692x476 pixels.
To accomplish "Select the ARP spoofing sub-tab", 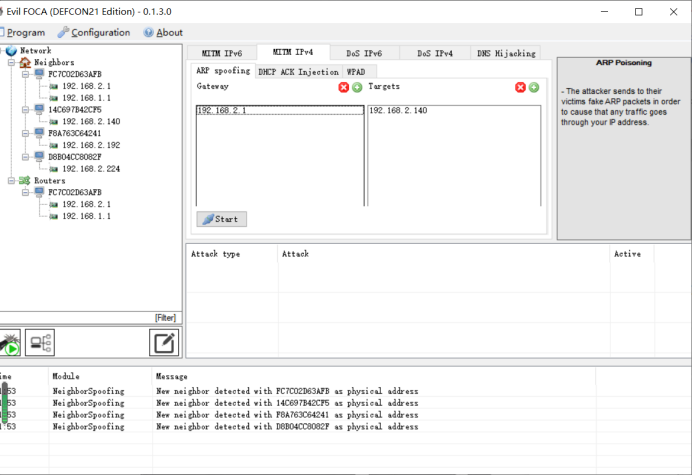I will coord(223,71).
